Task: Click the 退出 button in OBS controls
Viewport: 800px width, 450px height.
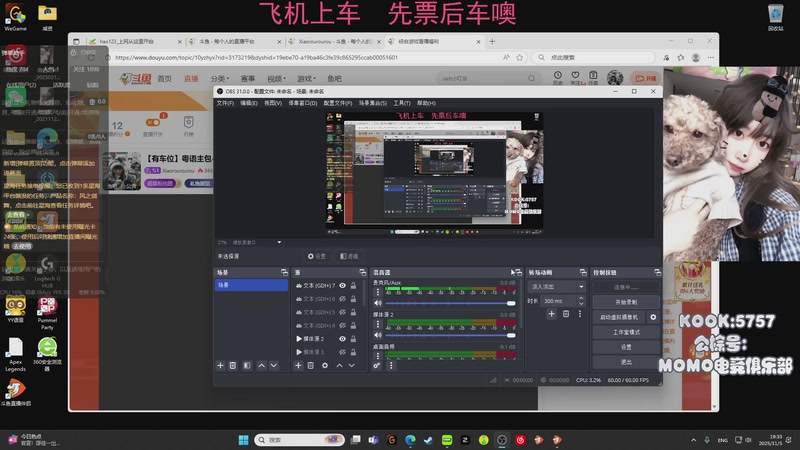Action: point(626,362)
